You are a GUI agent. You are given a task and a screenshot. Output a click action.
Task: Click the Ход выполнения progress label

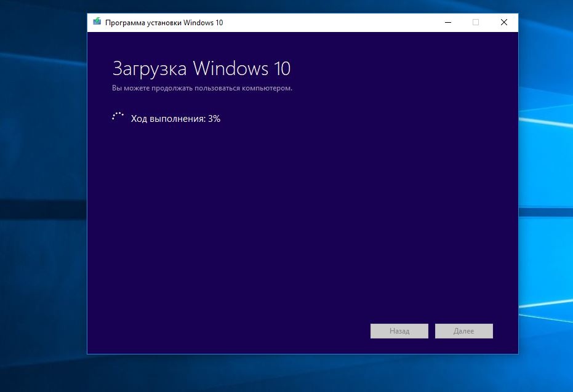(x=167, y=119)
